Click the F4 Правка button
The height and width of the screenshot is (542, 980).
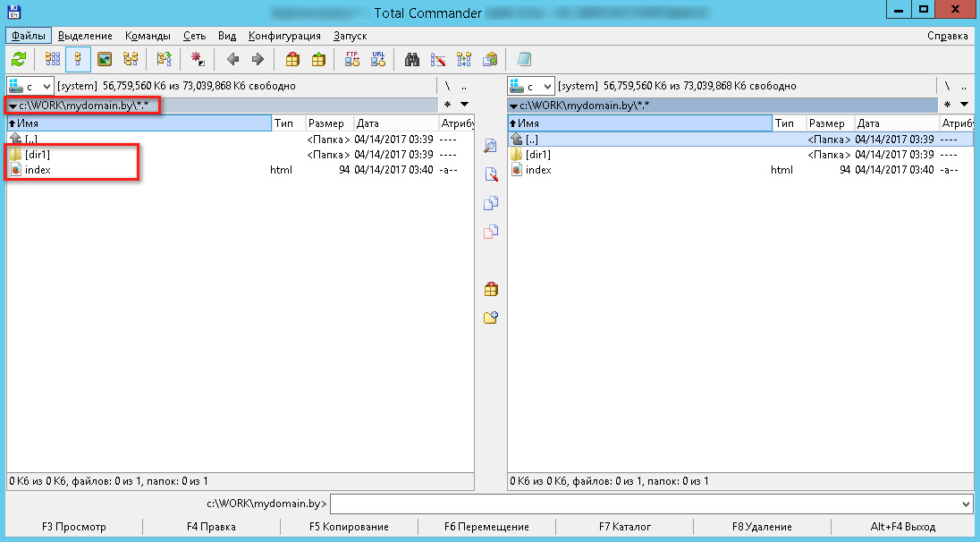click(x=211, y=527)
